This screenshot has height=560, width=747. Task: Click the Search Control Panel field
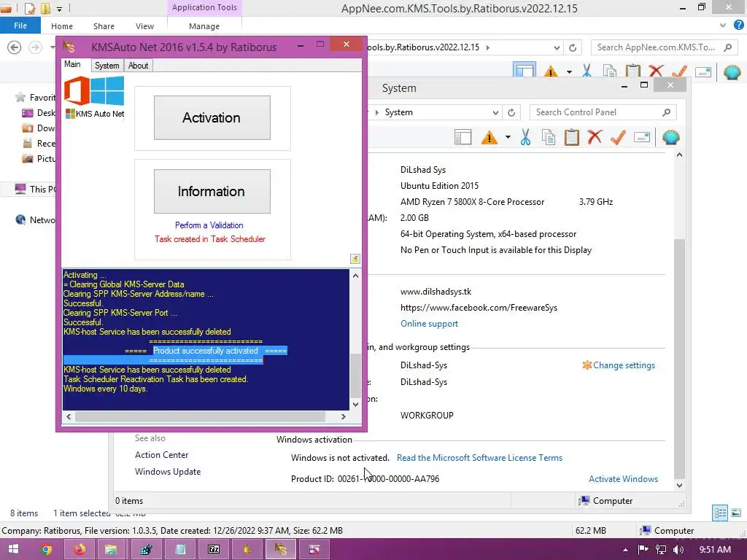(603, 112)
